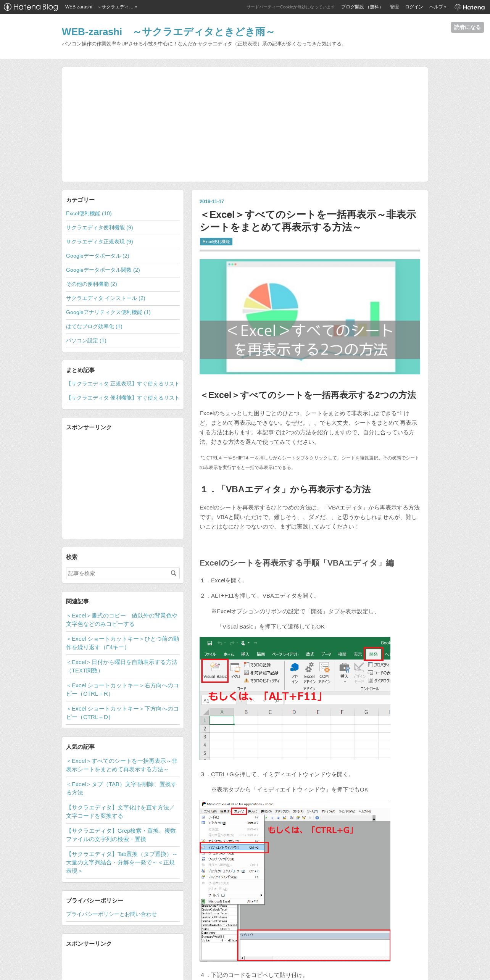Click the Excel ribbon screenshot showing Visual Basic

point(295,698)
